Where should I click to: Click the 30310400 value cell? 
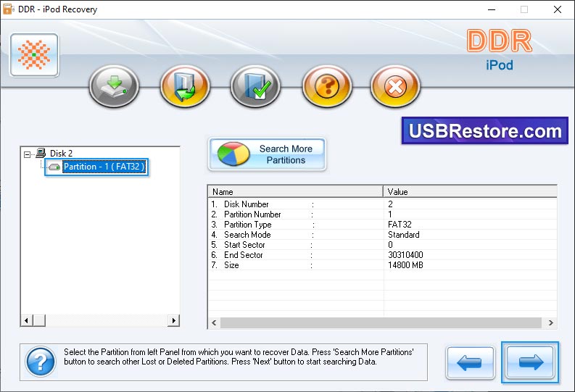[405, 255]
